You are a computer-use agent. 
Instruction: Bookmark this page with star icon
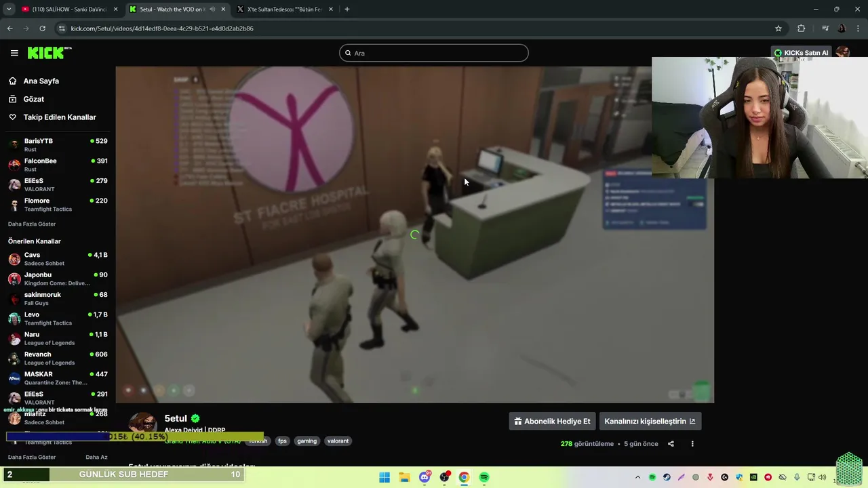tap(778, 28)
